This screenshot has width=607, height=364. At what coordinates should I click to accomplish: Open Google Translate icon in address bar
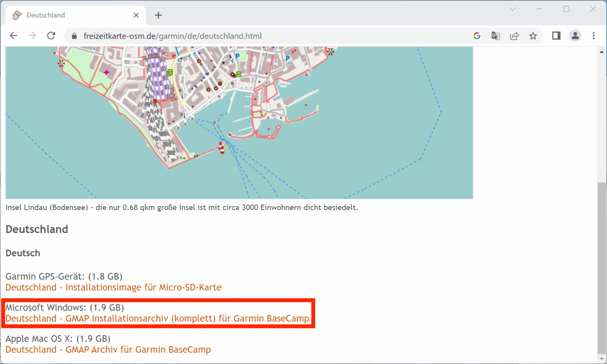click(x=495, y=36)
